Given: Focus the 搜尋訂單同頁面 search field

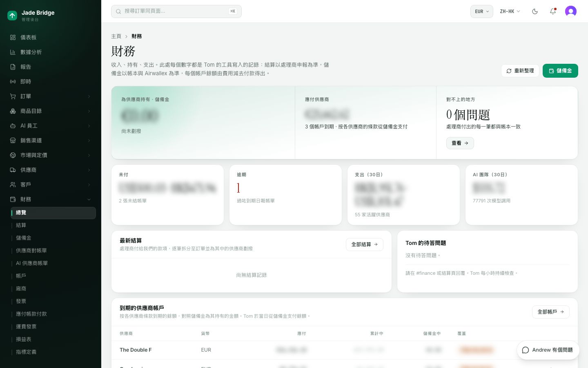Looking at the screenshot, I should (176, 11).
